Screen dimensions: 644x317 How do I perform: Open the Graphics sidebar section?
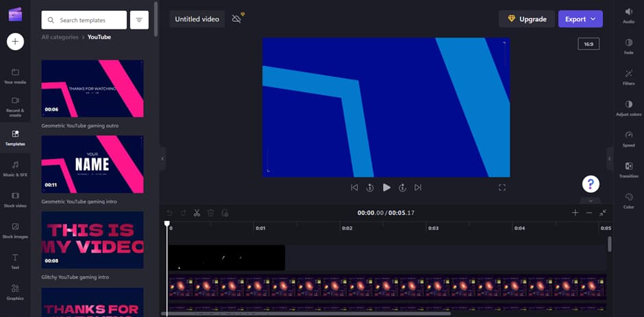pyautogui.click(x=15, y=292)
